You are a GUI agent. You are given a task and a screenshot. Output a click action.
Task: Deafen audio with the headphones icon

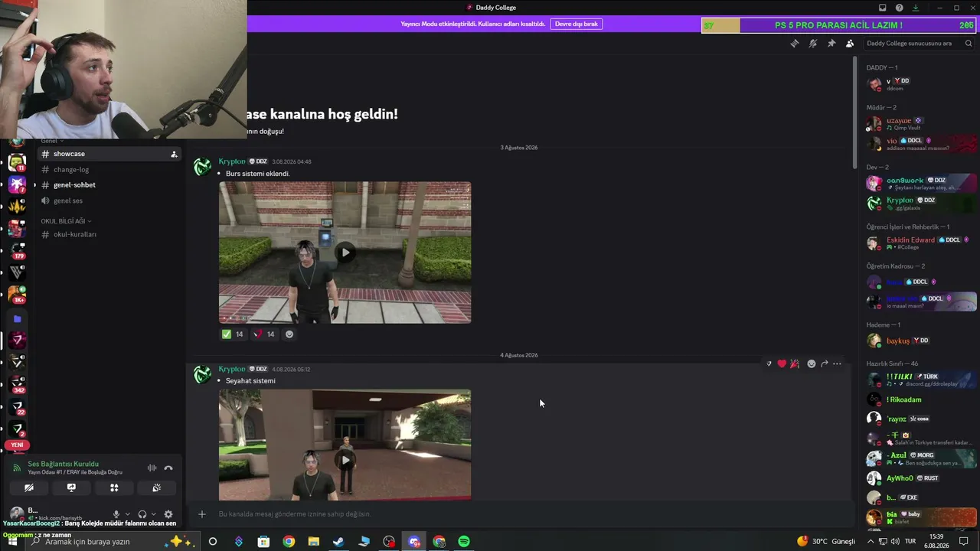click(x=142, y=514)
